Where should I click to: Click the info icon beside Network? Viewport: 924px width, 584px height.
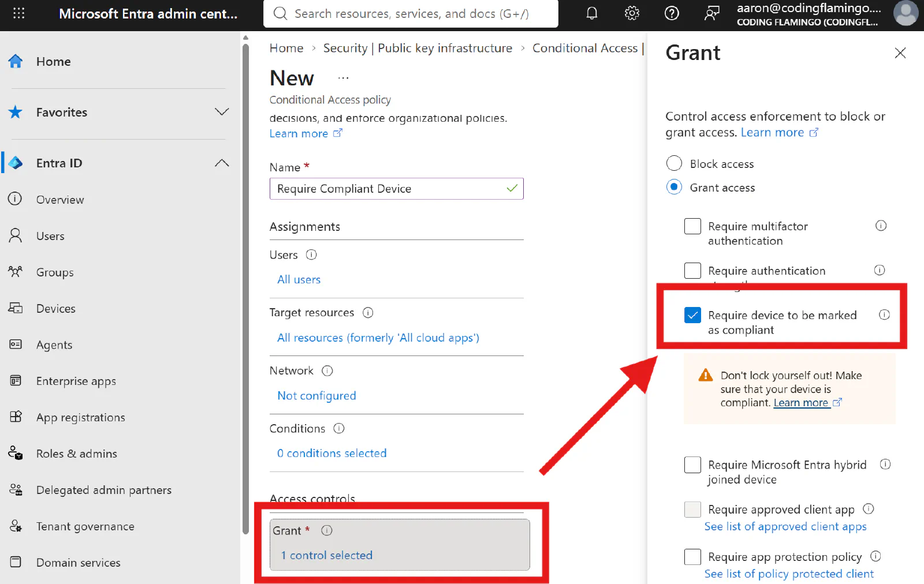327,370
